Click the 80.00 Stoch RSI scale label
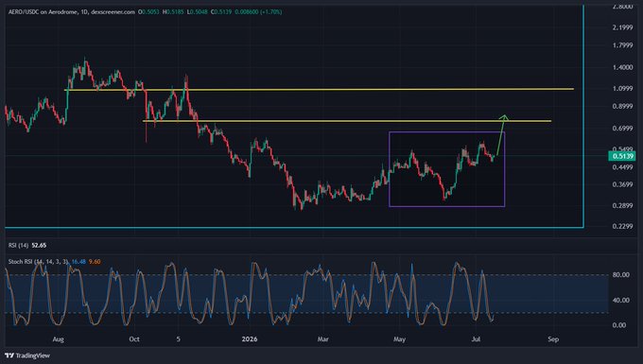The width and height of the screenshot is (643, 364). point(621,275)
